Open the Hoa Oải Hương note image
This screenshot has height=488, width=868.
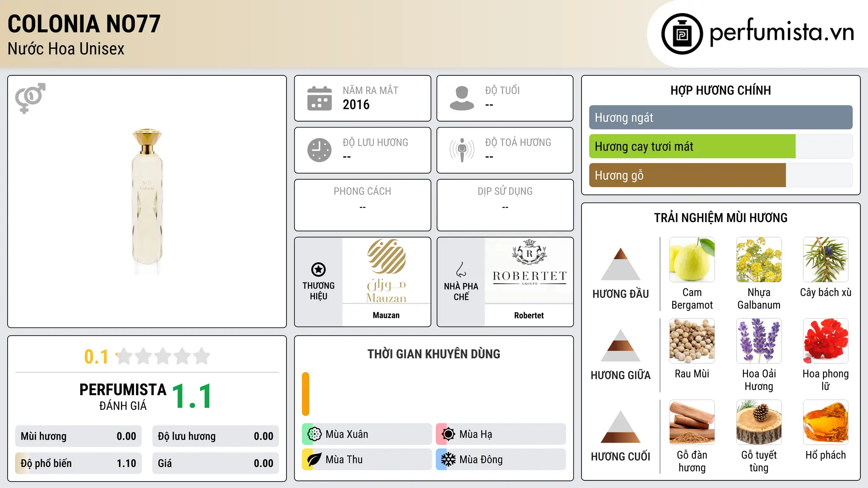tap(759, 341)
